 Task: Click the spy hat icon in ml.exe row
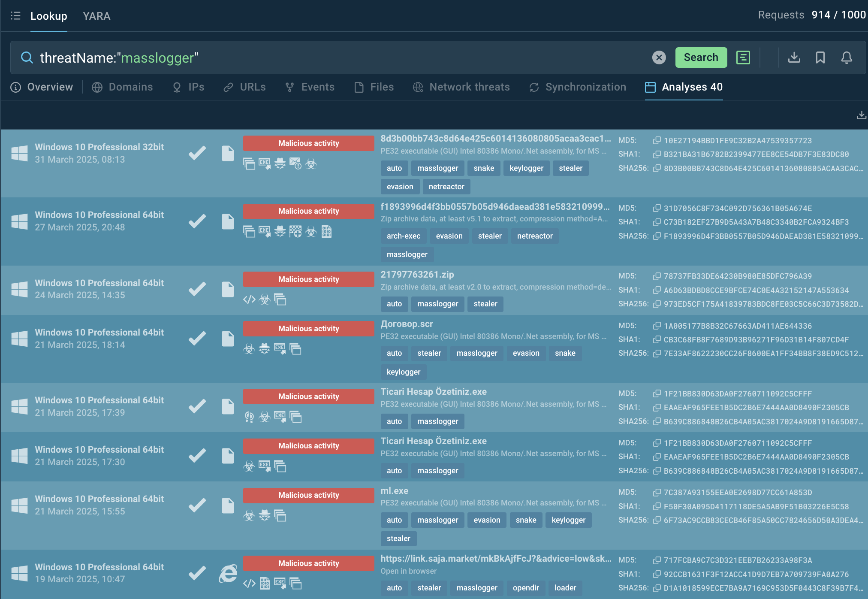pyautogui.click(x=265, y=515)
